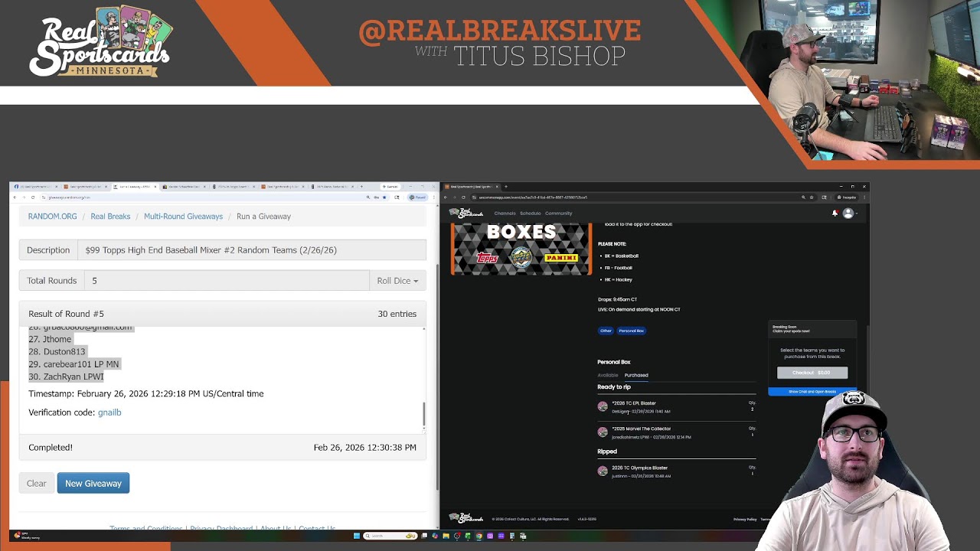Click back arrow in Real Sportscards browser

point(446,197)
